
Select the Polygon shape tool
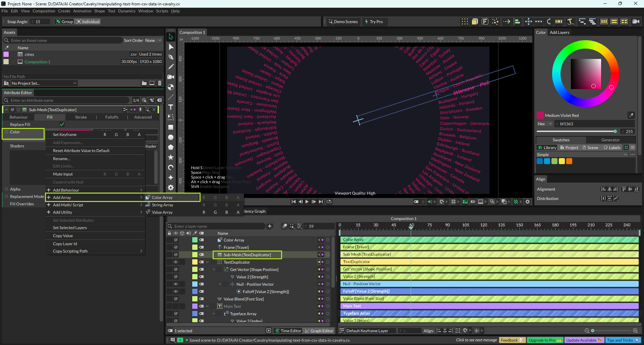tap(171, 147)
